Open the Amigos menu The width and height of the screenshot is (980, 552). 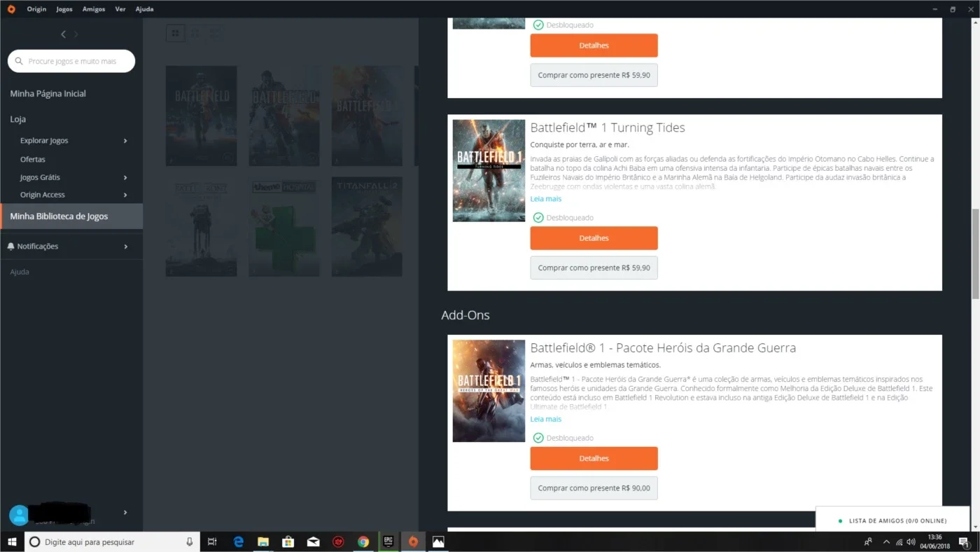94,9
